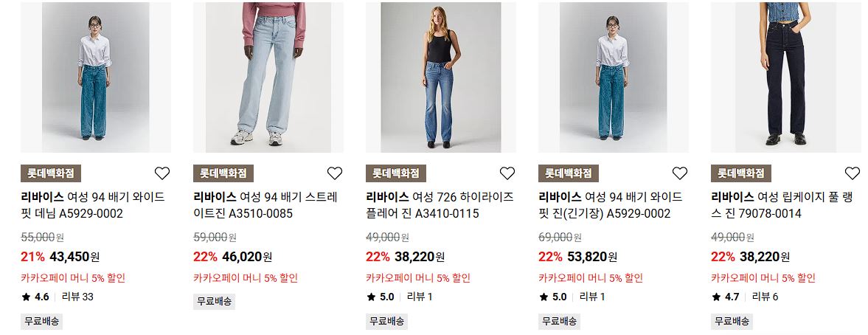Open photo of dark navy ribcage jeans
This screenshot has height=335, width=868.
point(786,77)
